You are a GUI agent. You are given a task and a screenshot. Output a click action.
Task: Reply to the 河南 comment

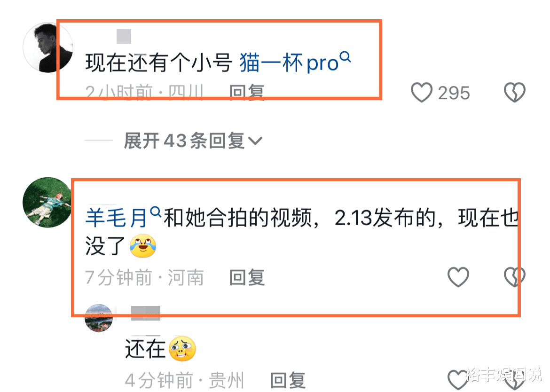[247, 278]
